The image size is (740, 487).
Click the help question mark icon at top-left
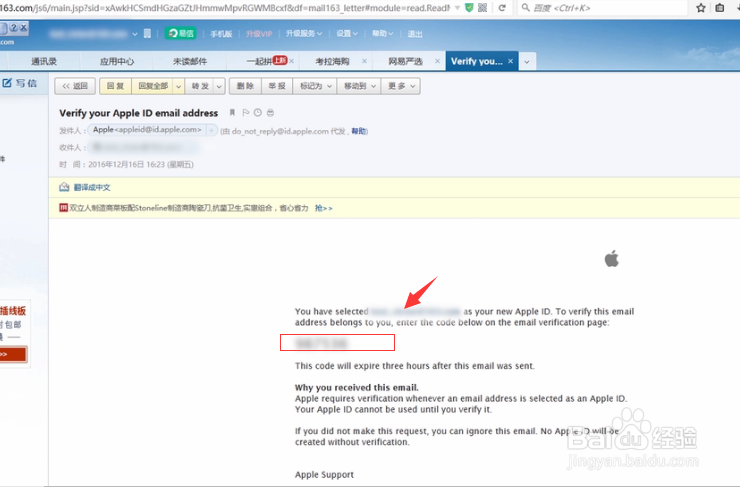[x=14, y=28]
